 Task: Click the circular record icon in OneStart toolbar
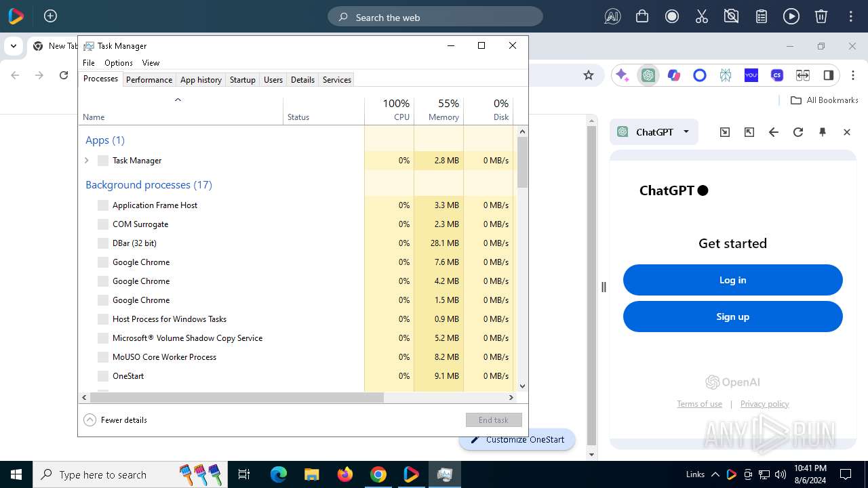(x=672, y=17)
